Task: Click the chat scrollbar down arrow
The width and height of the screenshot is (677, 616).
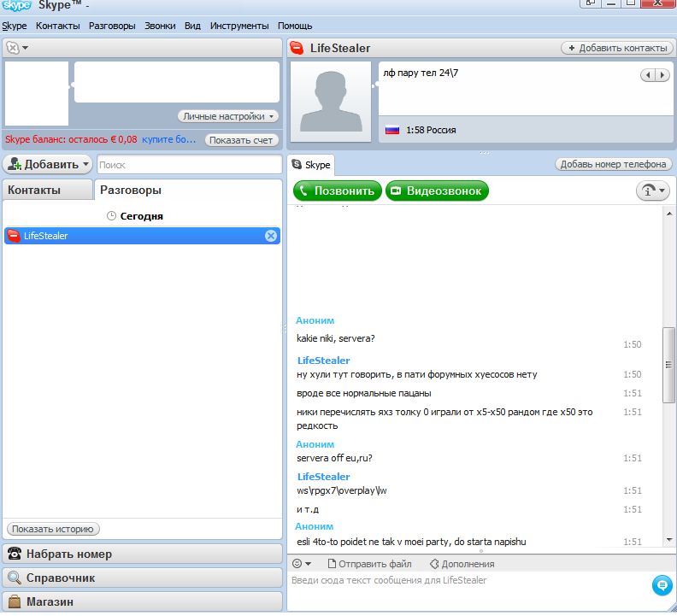Action: pos(668,540)
